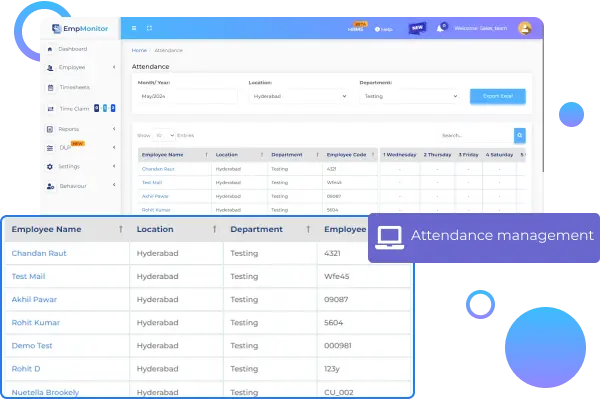Open the Location dropdown showing Hyderabad
The image size is (600, 400).
click(x=297, y=96)
